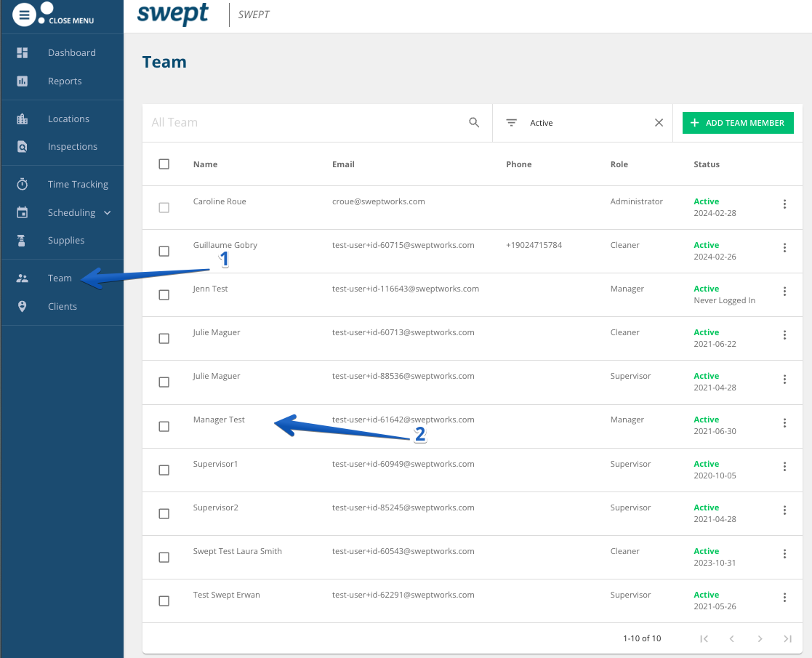Click the Inspections magnifier icon
Viewport: 812px width, 658px height.
[22, 146]
